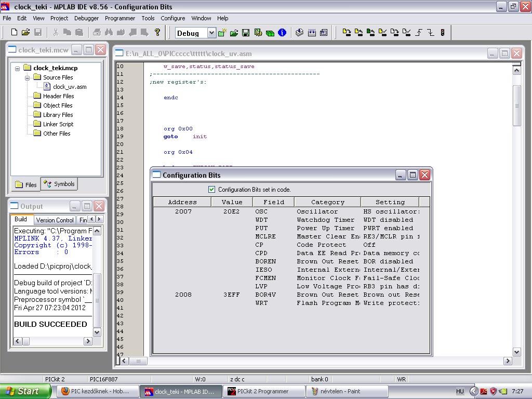Click the blue info icon in toolbar
Viewport: 532px width, 399px height.
click(282, 33)
